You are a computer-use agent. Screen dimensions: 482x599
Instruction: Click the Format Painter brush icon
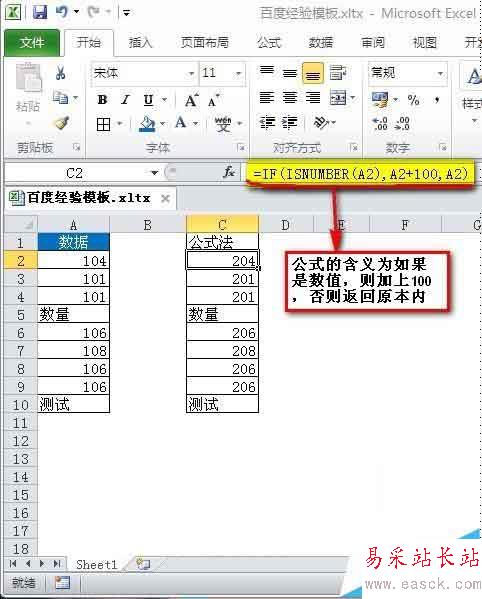click(x=61, y=123)
